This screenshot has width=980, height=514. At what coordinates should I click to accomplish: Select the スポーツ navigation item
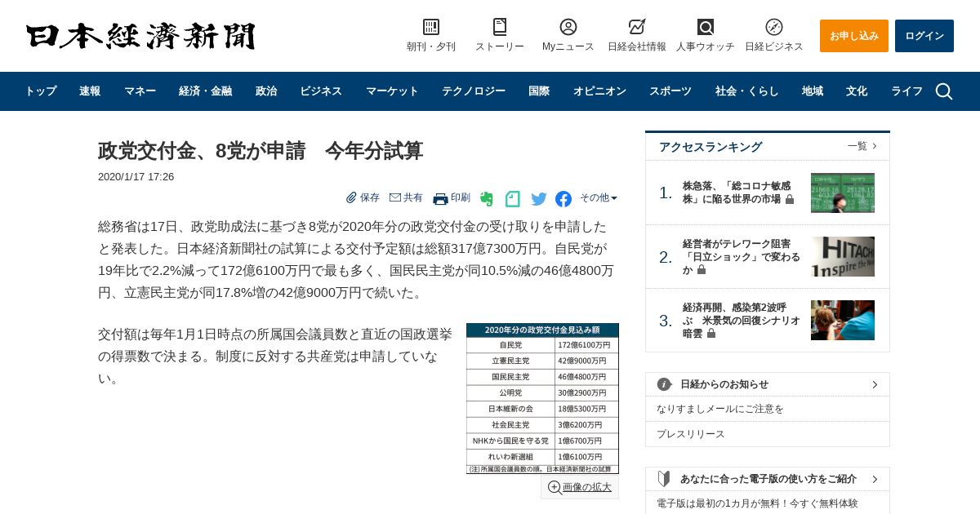tap(670, 91)
